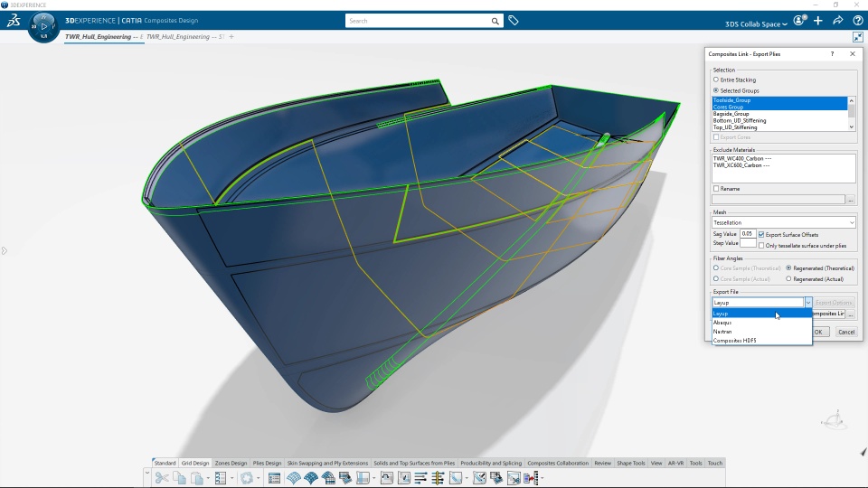The image size is (868, 488).
Task: Expand the Mesh Tessellation dropdown
Action: click(783, 222)
